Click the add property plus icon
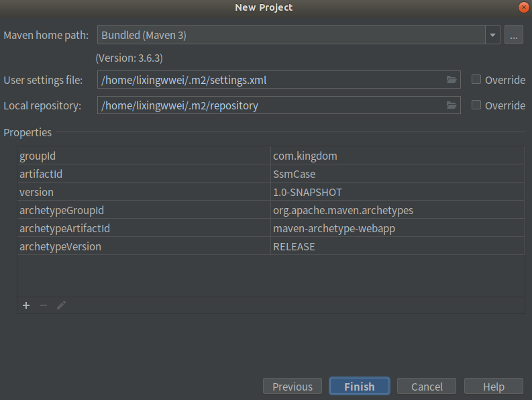Image resolution: width=532 pixels, height=400 pixels. pos(26,305)
